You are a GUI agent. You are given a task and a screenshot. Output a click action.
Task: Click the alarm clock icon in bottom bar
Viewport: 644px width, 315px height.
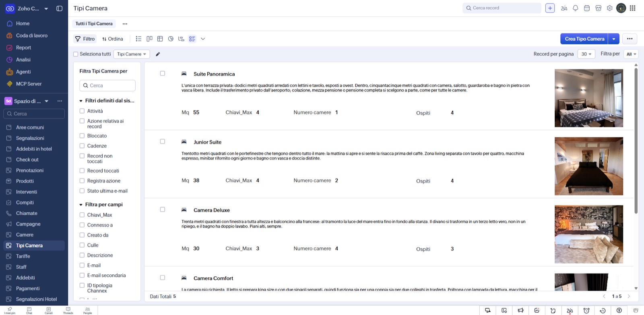click(586, 311)
